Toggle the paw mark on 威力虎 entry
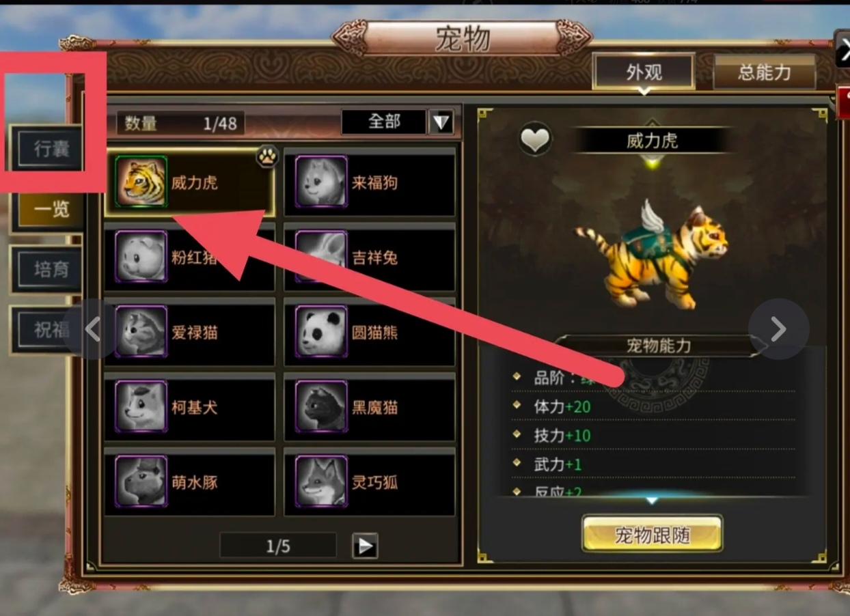The height and width of the screenshot is (616, 850). coord(267,158)
